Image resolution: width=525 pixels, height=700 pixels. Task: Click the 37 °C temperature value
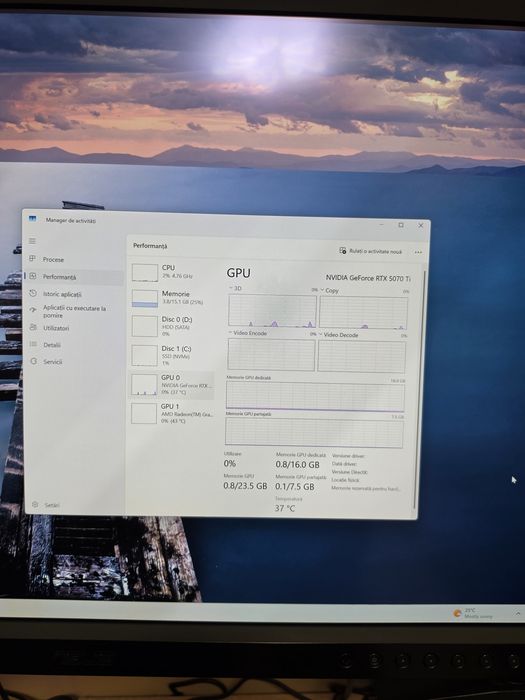285,508
